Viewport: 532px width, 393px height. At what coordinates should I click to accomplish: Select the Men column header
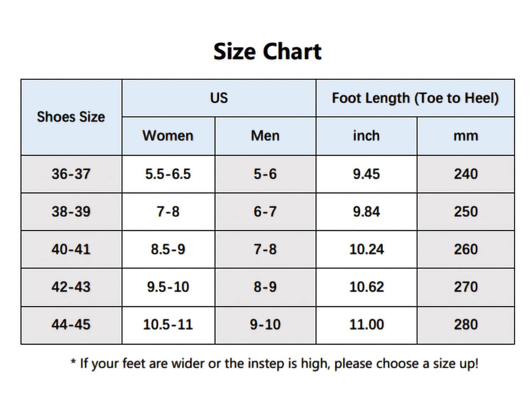coord(265,136)
